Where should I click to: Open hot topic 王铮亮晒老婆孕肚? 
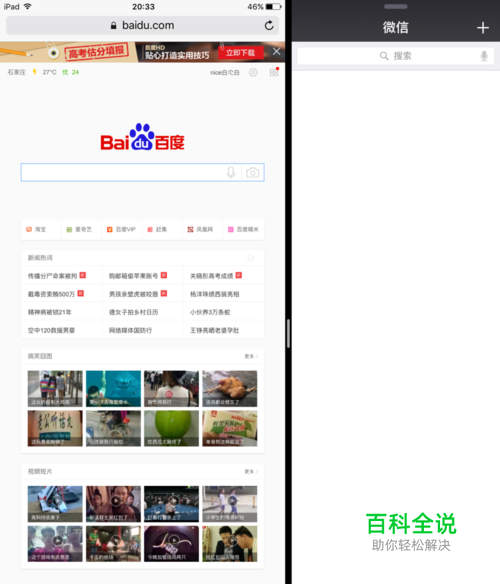pos(215,330)
